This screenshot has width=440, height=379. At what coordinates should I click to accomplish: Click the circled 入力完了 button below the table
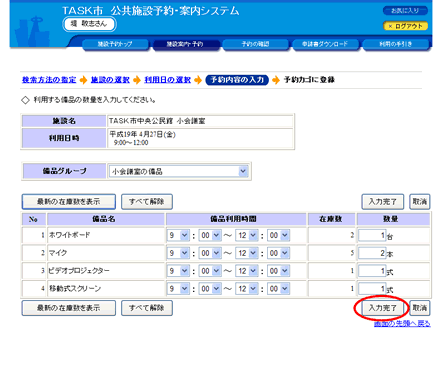tap(383, 308)
